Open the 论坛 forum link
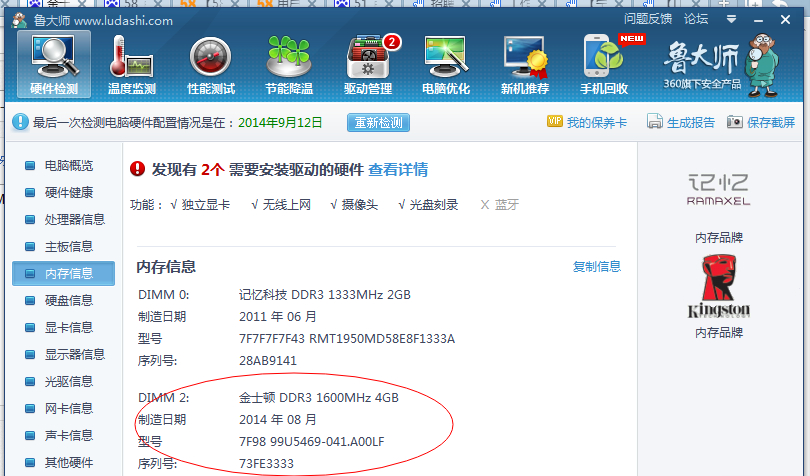810x476 pixels. 696,19
